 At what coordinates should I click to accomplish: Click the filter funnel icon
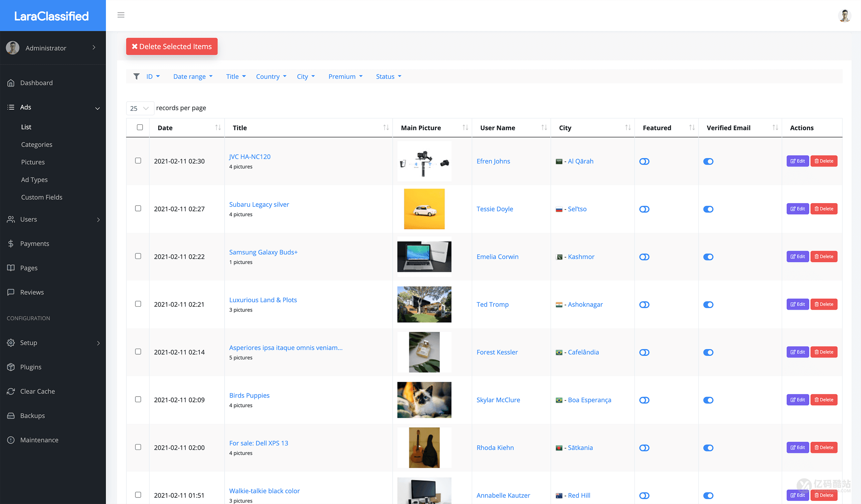tap(136, 76)
